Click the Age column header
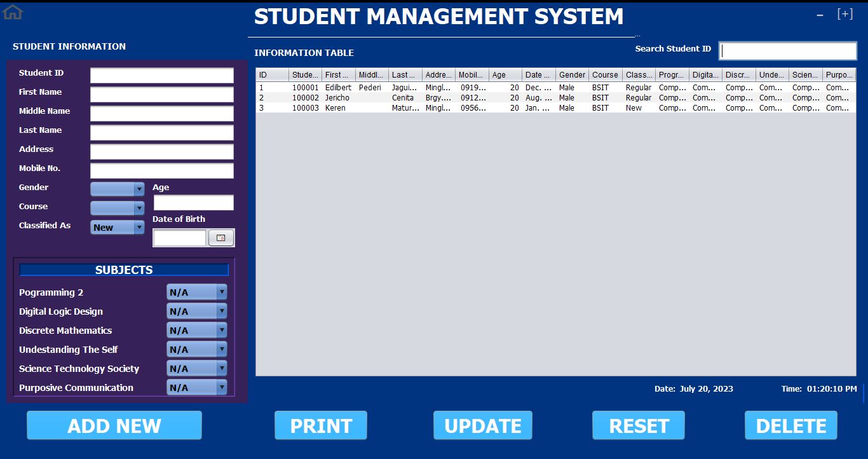The width and height of the screenshot is (868, 459). (x=505, y=75)
